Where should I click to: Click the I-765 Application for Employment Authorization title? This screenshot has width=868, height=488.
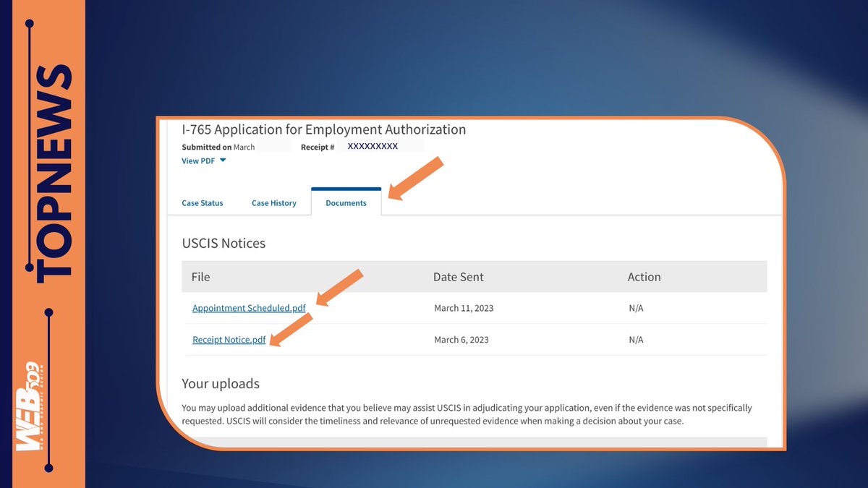pyautogui.click(x=324, y=129)
